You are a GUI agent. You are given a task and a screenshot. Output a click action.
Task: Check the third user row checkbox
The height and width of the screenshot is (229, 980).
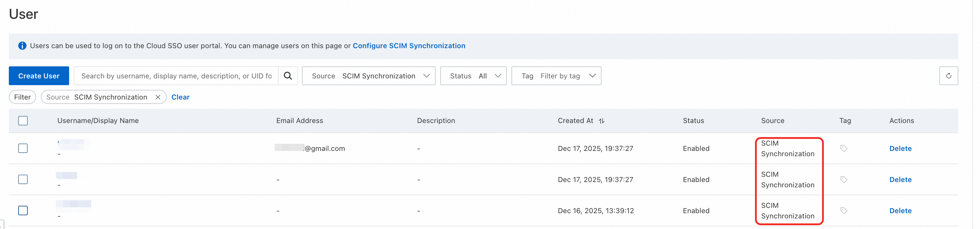[23, 211]
